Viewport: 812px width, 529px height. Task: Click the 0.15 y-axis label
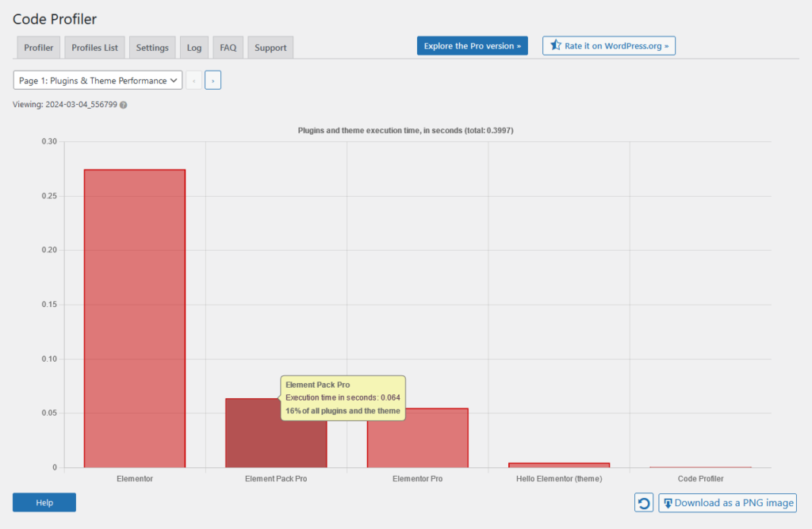49,305
